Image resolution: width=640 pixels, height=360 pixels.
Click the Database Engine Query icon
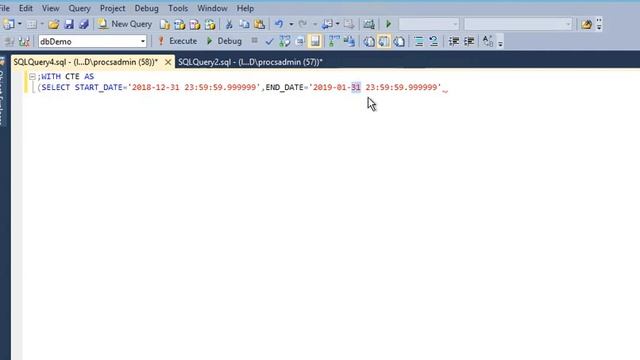pos(164,24)
